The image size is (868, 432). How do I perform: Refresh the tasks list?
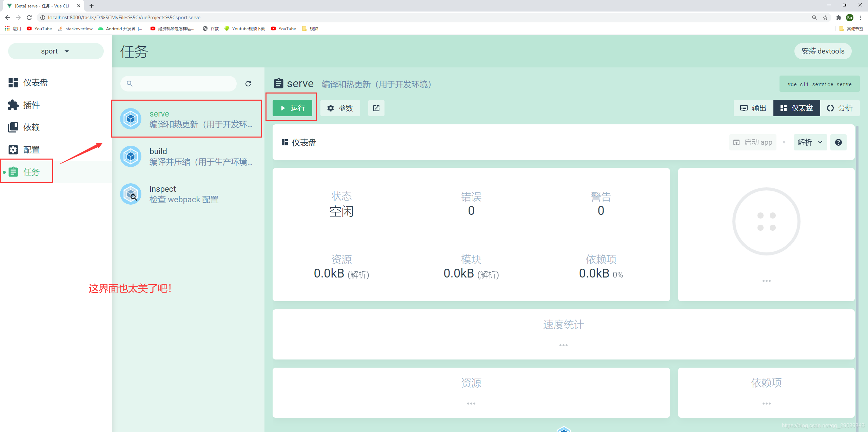(x=249, y=83)
